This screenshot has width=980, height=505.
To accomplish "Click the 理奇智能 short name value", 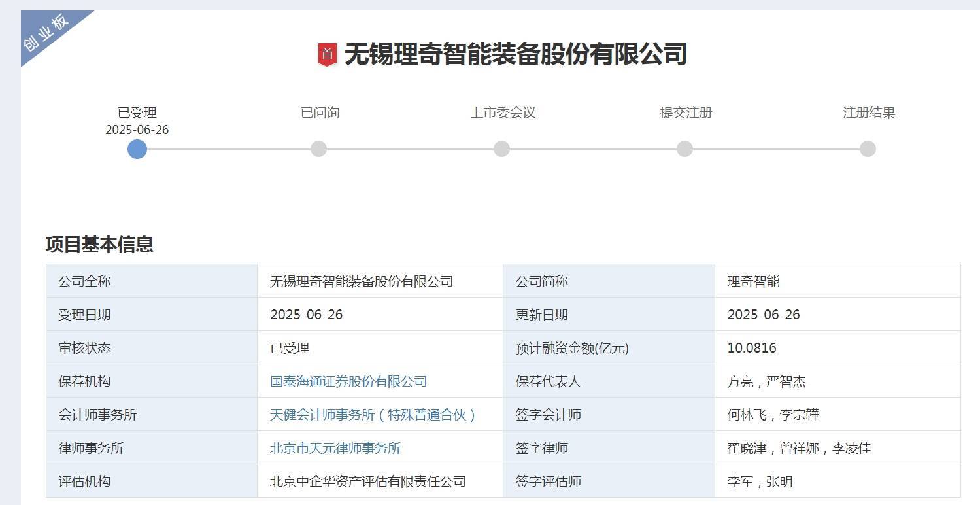I will [754, 281].
